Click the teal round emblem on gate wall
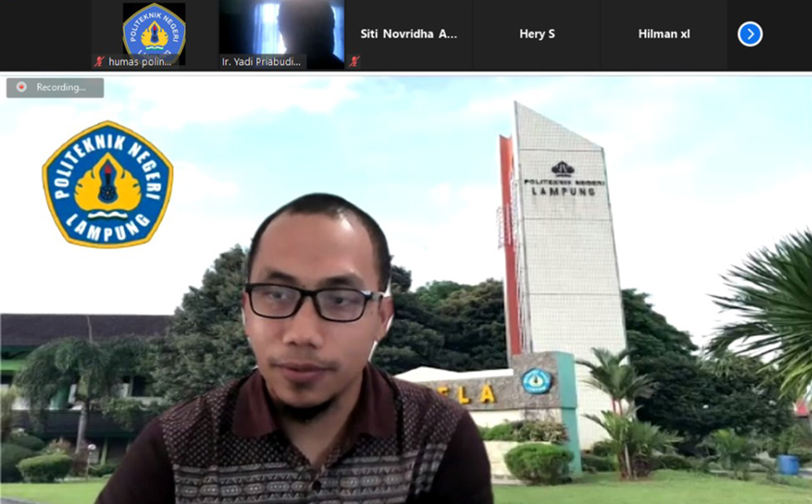This screenshot has width=812, height=504. point(536,381)
